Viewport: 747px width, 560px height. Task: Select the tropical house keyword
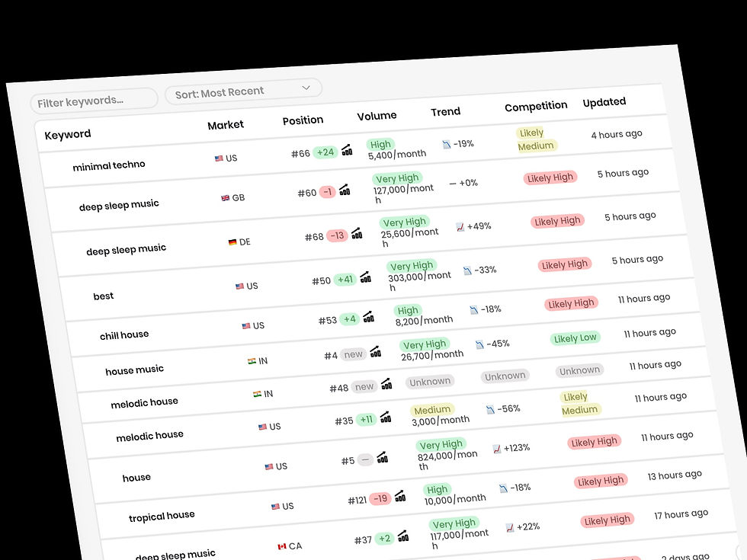click(162, 516)
